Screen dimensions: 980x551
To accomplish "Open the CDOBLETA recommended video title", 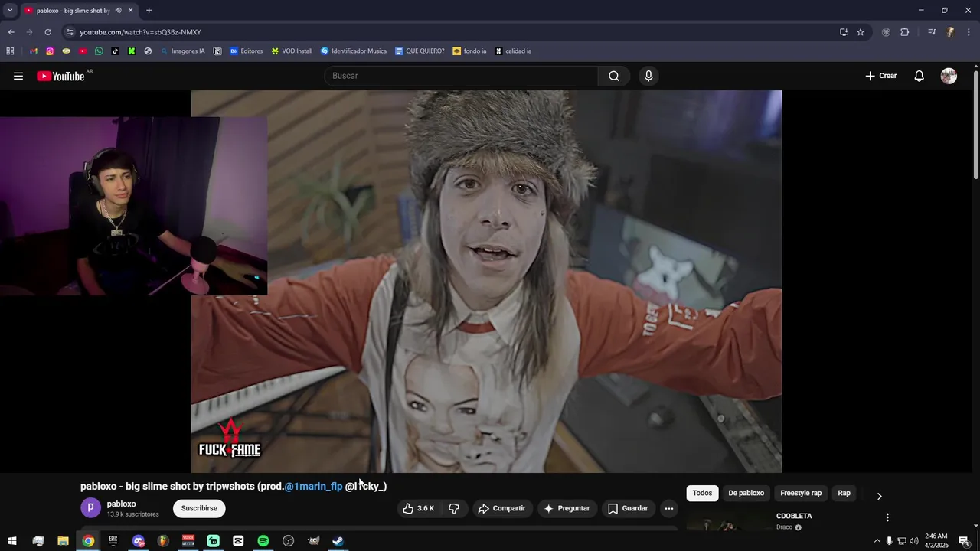I will [x=794, y=516].
